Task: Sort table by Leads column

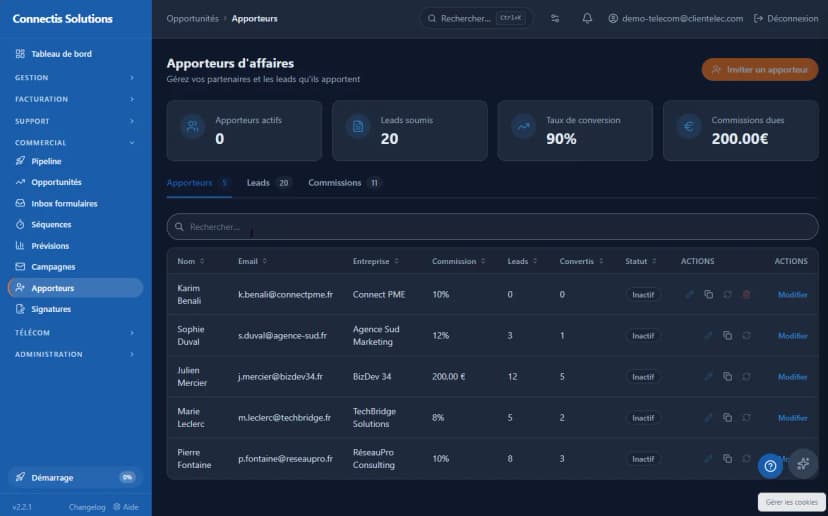Action: tap(522, 261)
